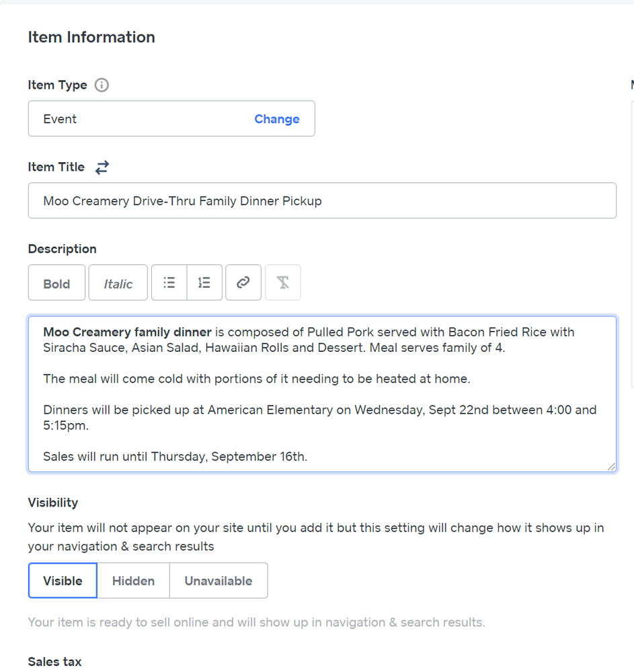The height and width of the screenshot is (672, 634).
Task: Set visibility to Hidden
Action: (133, 581)
